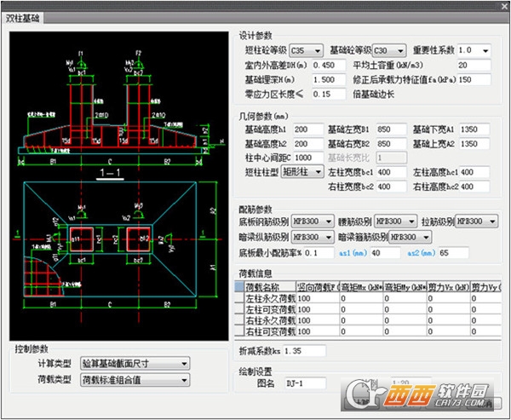Click the 左柱宽度bc1 input field
Screen dimensions: 511x420
(x=392, y=172)
